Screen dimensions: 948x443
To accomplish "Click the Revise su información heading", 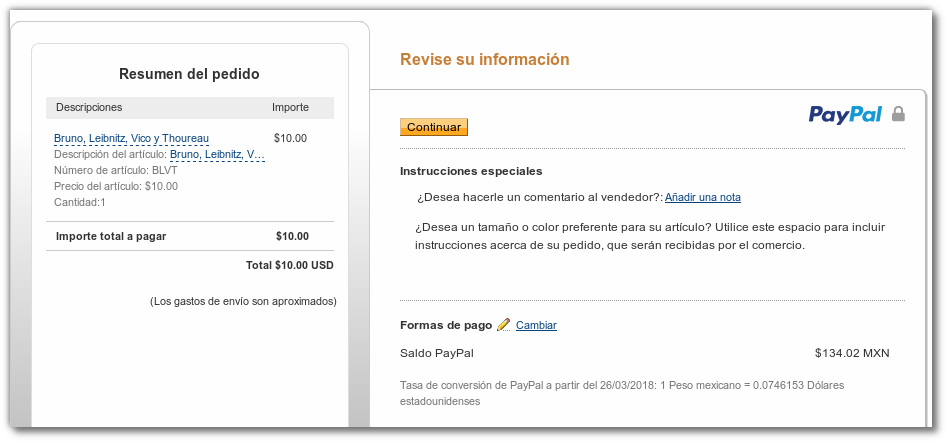I will point(484,60).
